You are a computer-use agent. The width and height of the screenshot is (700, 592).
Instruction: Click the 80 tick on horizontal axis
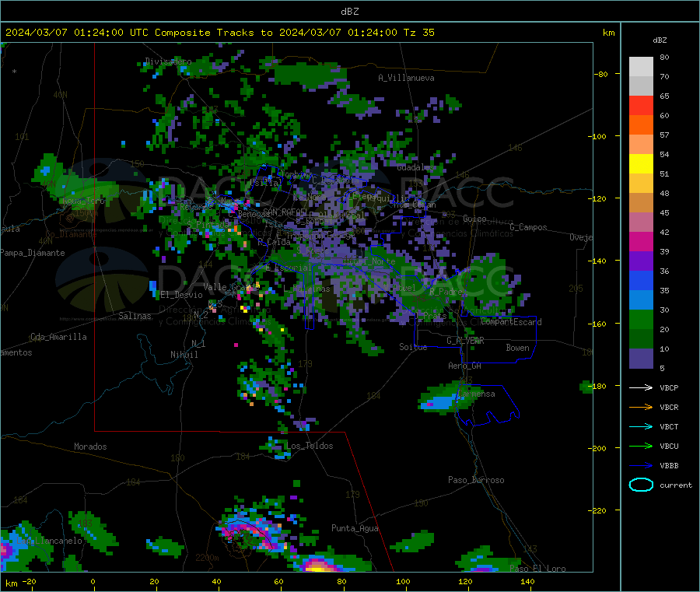(x=341, y=582)
